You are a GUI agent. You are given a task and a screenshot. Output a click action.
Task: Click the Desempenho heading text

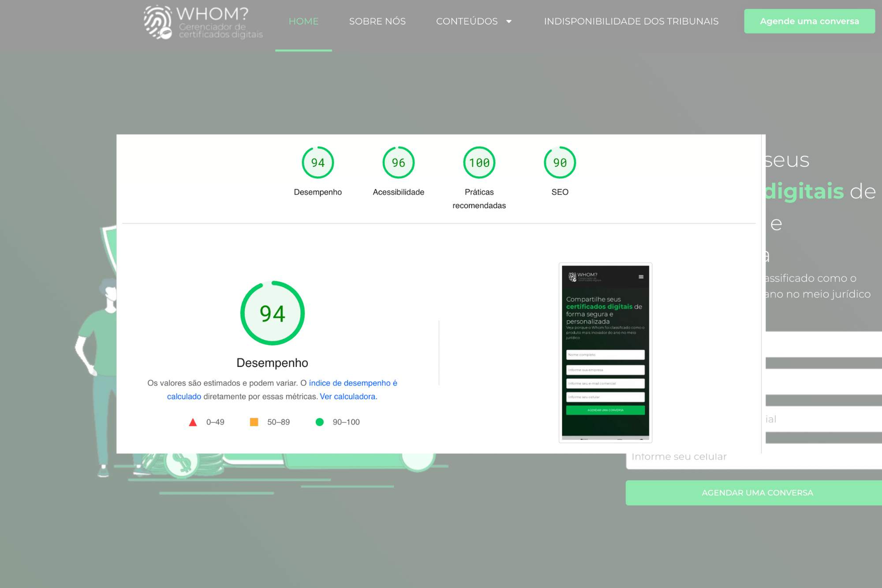(272, 363)
